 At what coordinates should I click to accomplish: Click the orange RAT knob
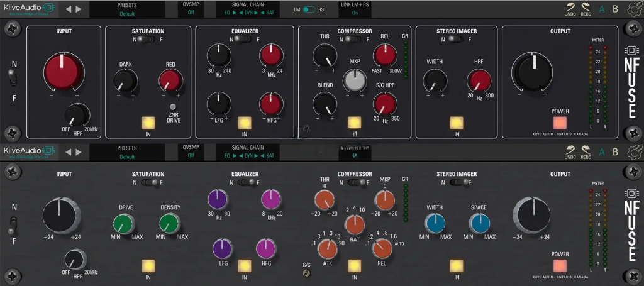tap(355, 224)
